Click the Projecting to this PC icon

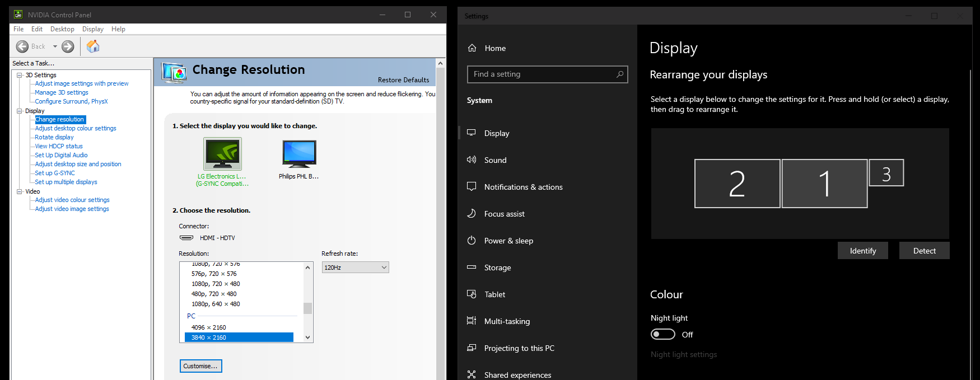click(x=472, y=348)
